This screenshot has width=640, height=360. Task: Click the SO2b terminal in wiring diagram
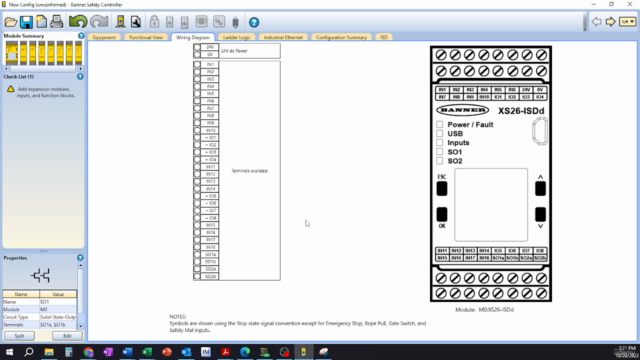tap(207, 276)
